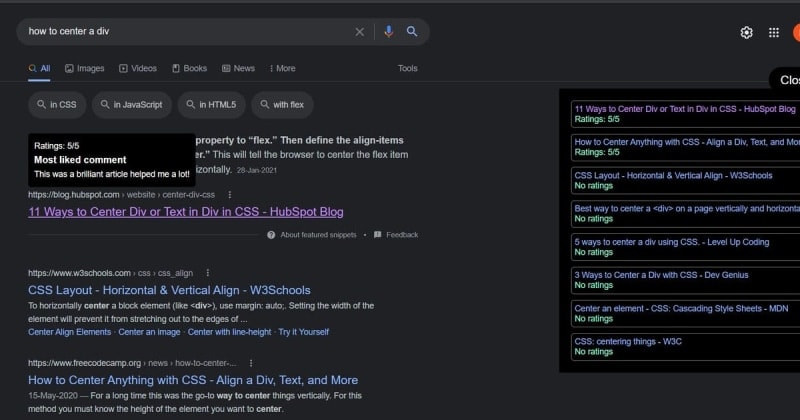The width and height of the screenshot is (800, 420).
Task: Click inside the search box text
Action: 69,31
